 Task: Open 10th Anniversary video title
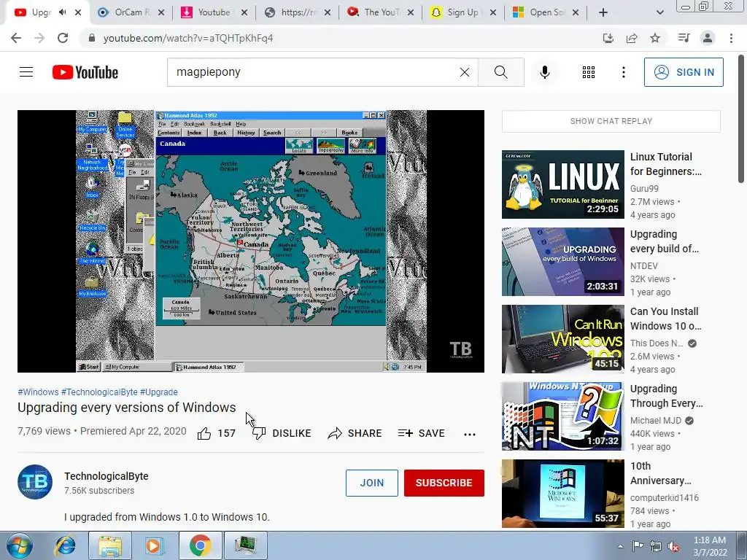point(660,473)
